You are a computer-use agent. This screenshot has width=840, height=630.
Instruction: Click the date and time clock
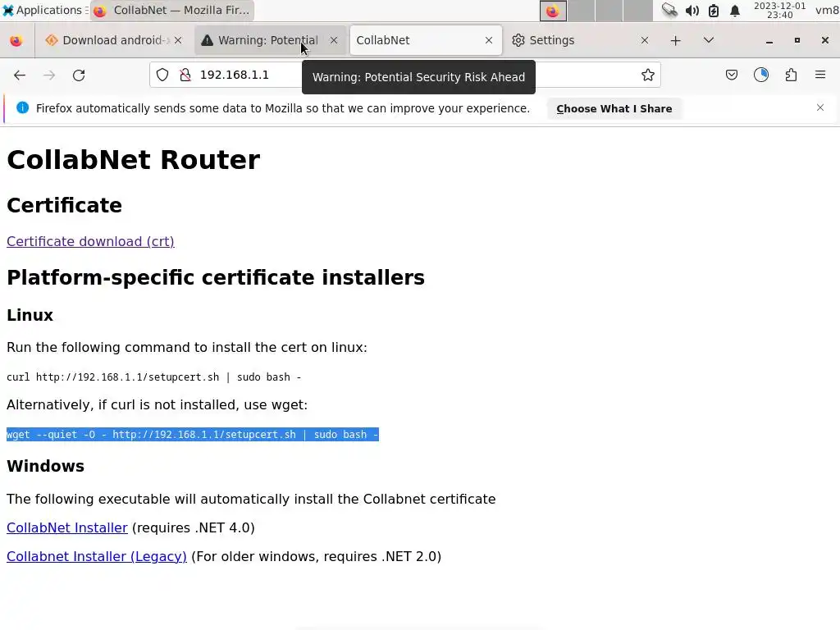[x=779, y=10]
